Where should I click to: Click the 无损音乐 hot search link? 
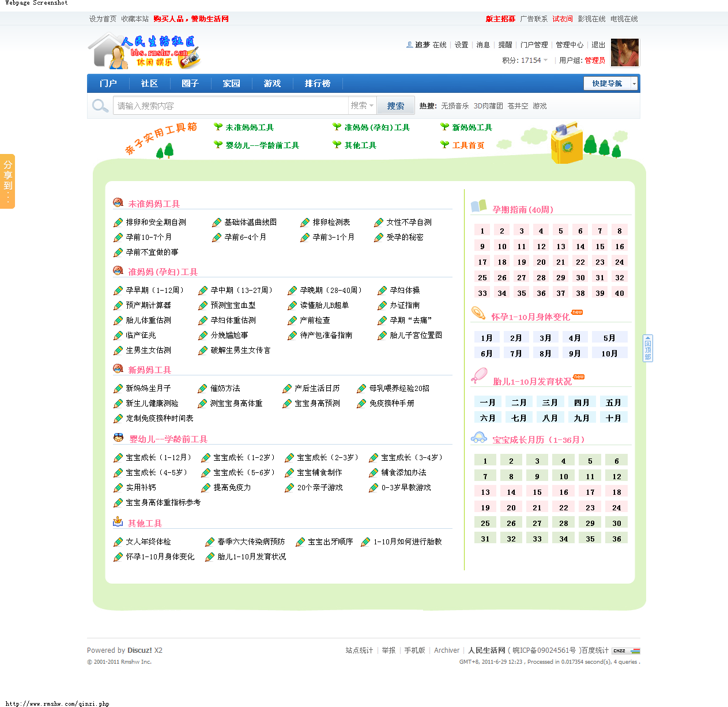(455, 106)
